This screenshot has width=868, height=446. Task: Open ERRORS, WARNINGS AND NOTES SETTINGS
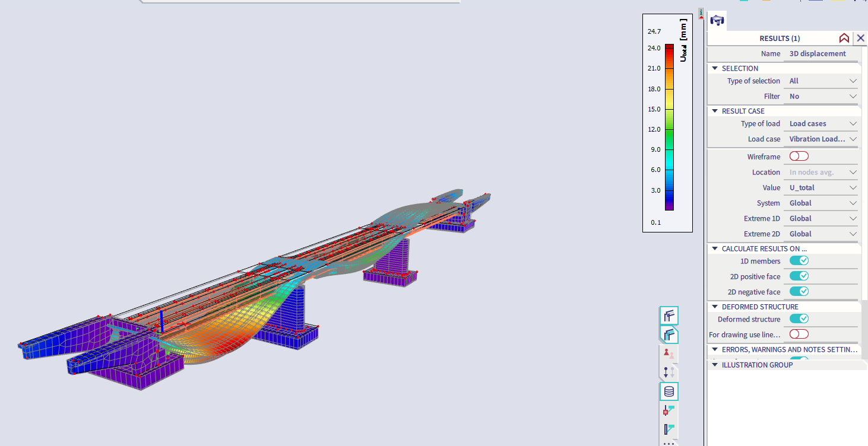(714, 349)
